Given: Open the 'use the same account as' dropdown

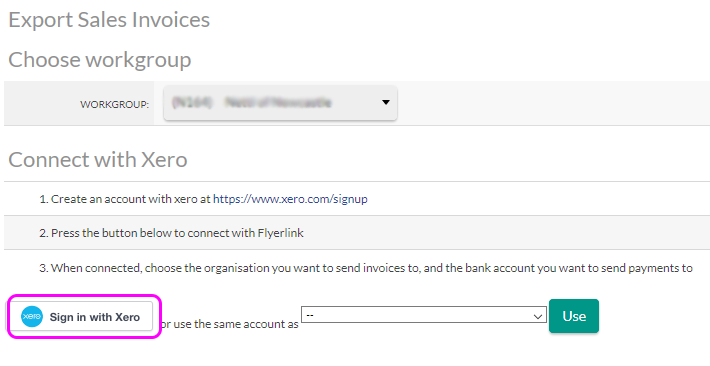Looking at the screenshot, I should coord(424,315).
